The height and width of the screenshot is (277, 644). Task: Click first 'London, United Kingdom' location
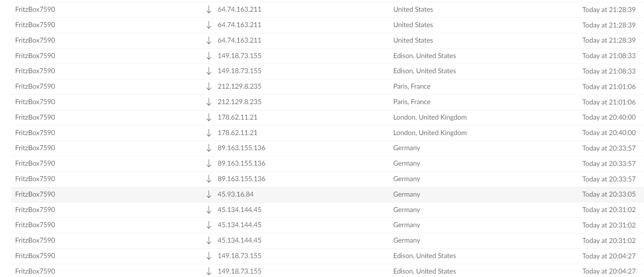pyautogui.click(x=430, y=117)
